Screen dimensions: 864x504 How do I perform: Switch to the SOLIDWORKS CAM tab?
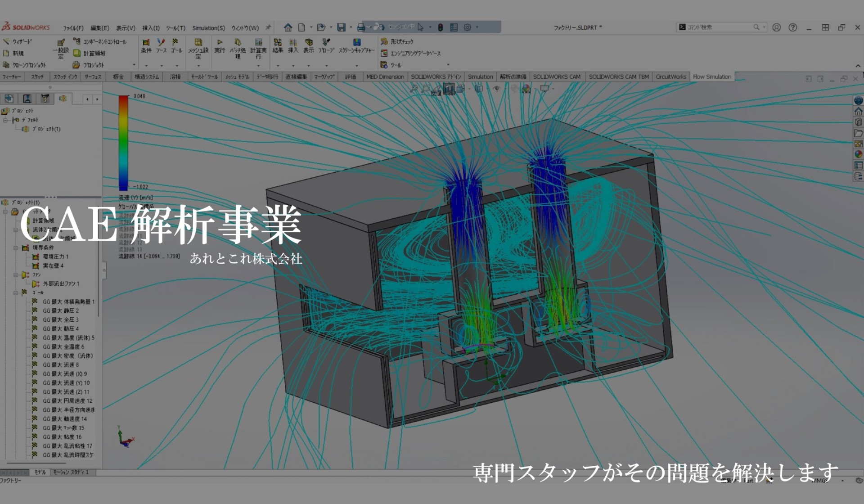(557, 77)
